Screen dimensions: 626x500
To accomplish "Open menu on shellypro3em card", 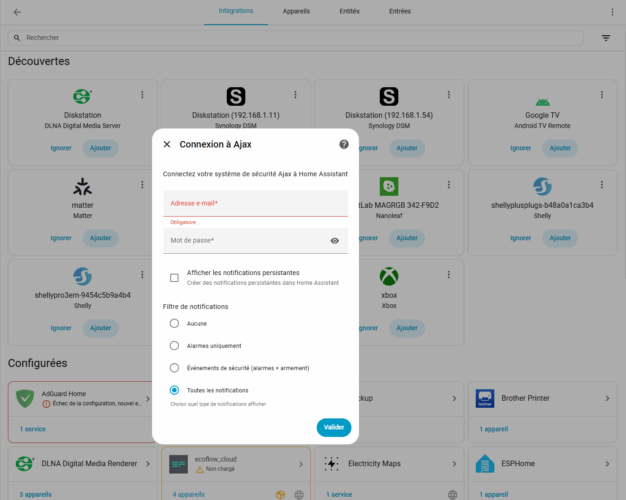I will click(x=142, y=275).
